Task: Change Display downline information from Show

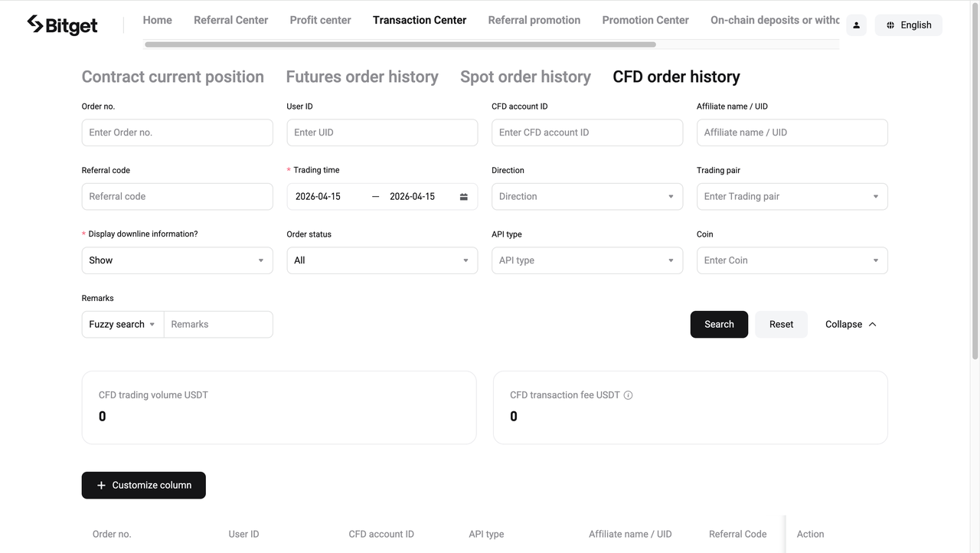Action: [177, 260]
